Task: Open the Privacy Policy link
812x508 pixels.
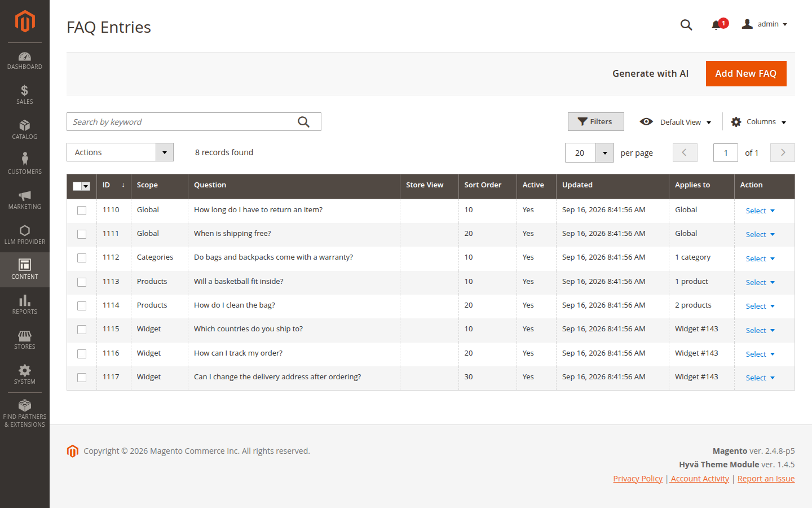Action: (x=638, y=479)
